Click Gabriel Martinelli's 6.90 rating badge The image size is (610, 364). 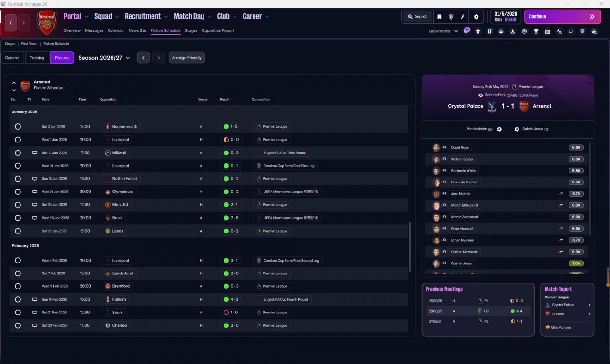[576, 252]
